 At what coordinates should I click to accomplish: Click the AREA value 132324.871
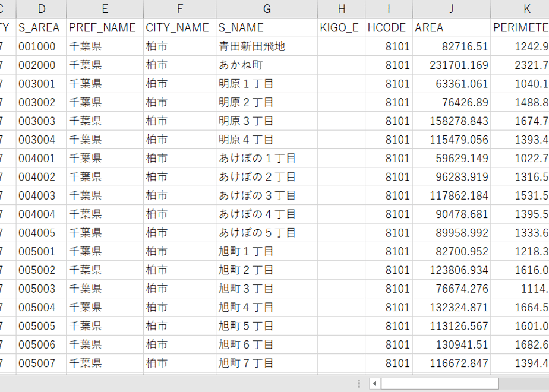coord(452,307)
